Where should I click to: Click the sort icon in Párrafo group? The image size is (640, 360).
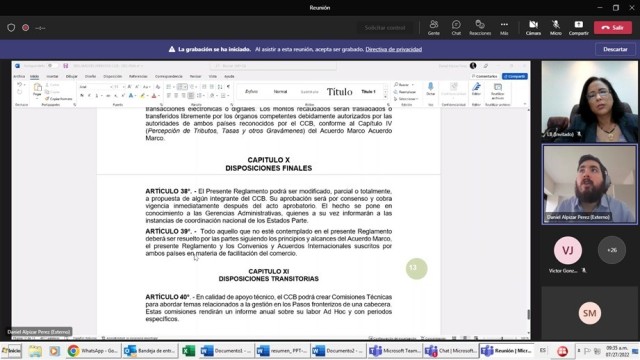(220, 87)
